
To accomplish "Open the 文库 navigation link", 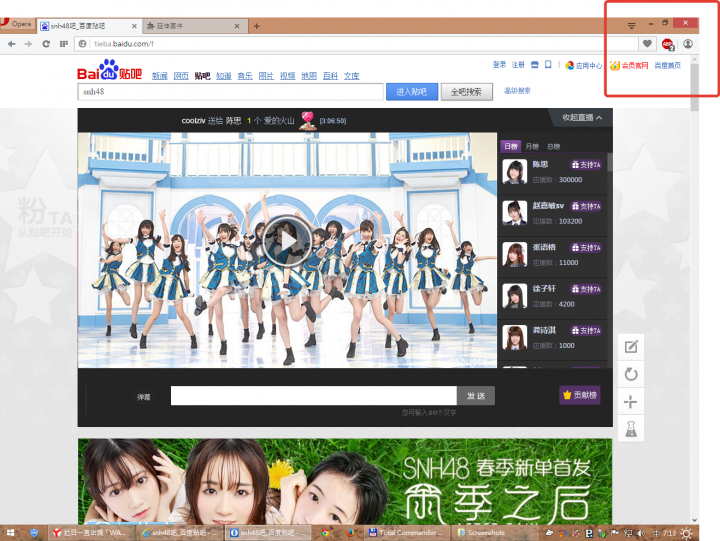I will point(352,76).
